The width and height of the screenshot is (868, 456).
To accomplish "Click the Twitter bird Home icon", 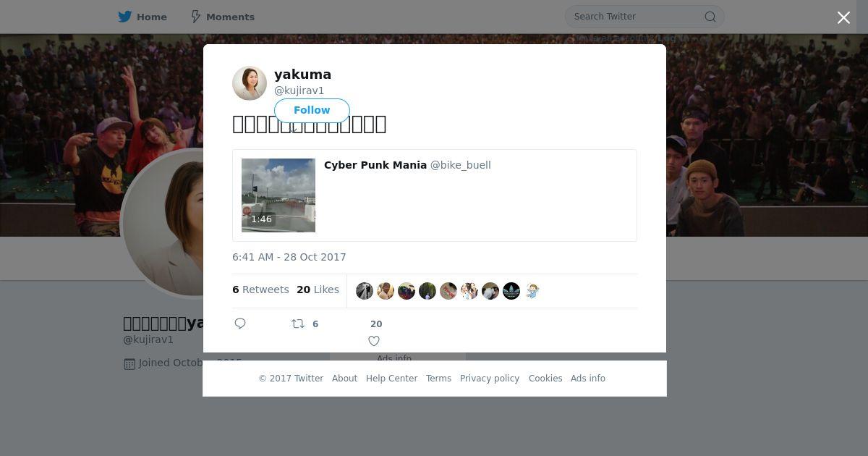I will tap(125, 17).
